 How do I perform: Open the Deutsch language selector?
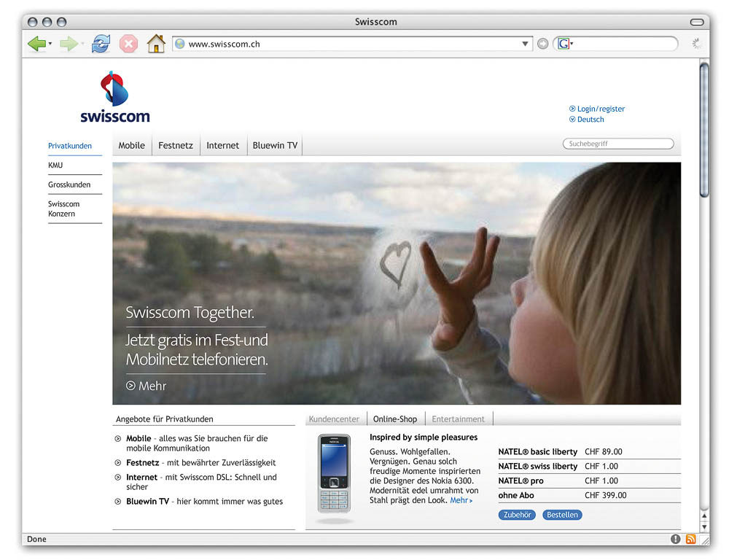(x=590, y=119)
